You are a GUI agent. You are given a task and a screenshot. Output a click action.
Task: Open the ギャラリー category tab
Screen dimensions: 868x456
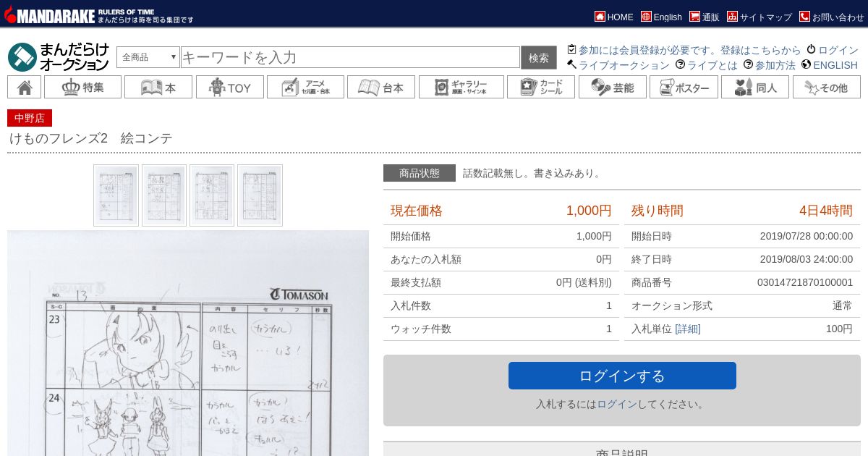[461, 87]
